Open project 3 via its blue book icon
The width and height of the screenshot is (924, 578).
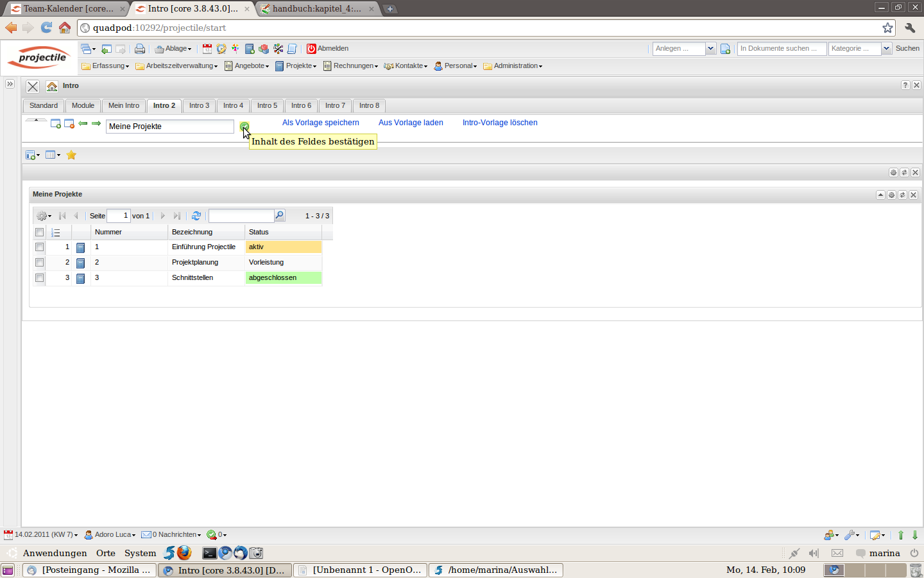point(81,278)
